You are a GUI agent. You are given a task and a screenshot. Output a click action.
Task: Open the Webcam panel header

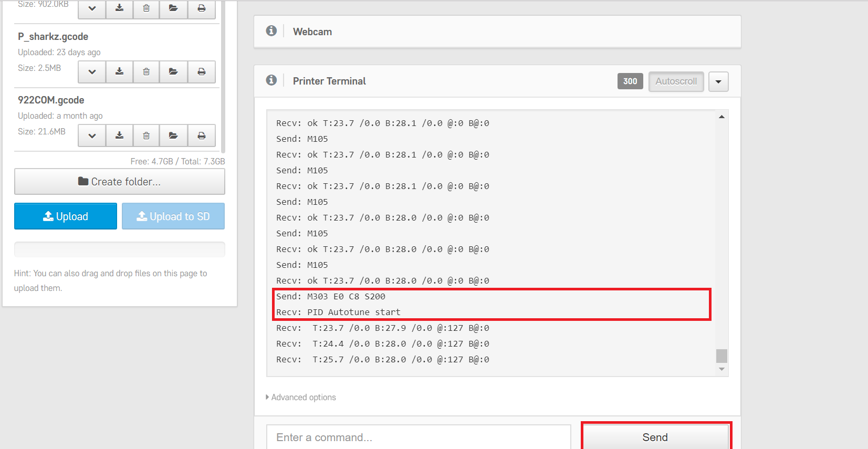(497, 32)
